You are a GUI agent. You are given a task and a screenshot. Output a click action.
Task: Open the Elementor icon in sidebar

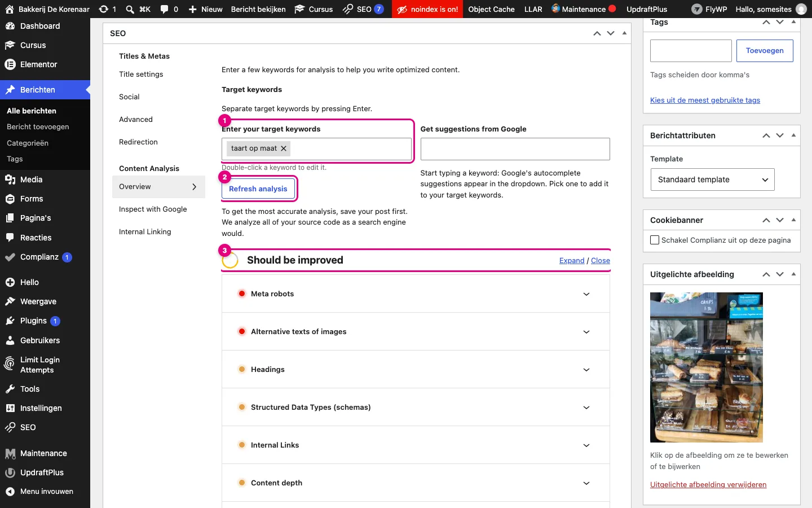[10, 64]
